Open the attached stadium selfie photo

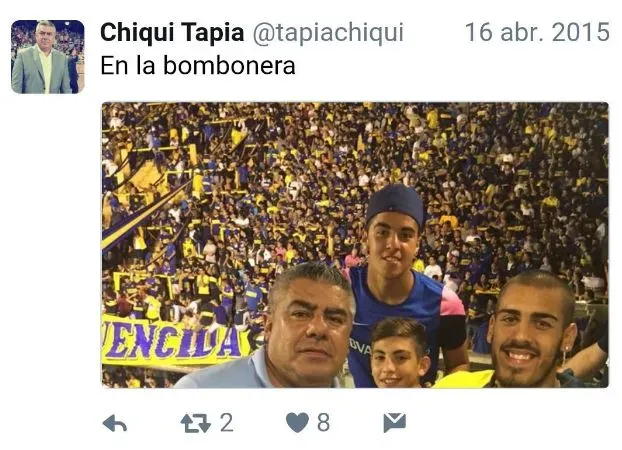[x=355, y=245]
